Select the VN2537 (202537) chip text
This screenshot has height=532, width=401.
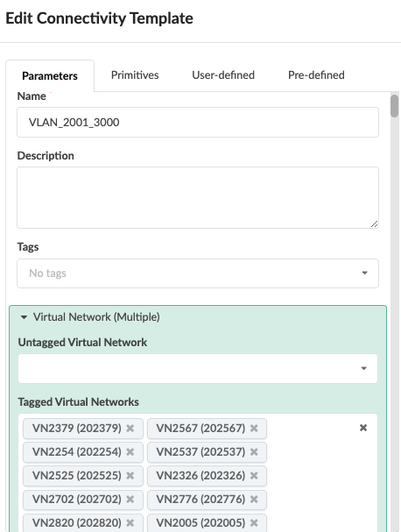click(200, 452)
